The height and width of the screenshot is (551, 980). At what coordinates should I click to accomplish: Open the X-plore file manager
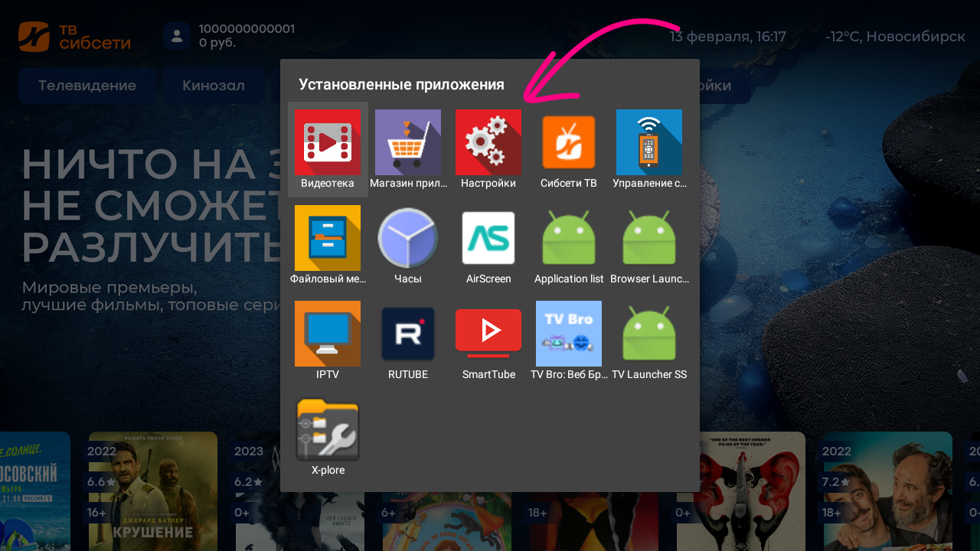(x=328, y=436)
